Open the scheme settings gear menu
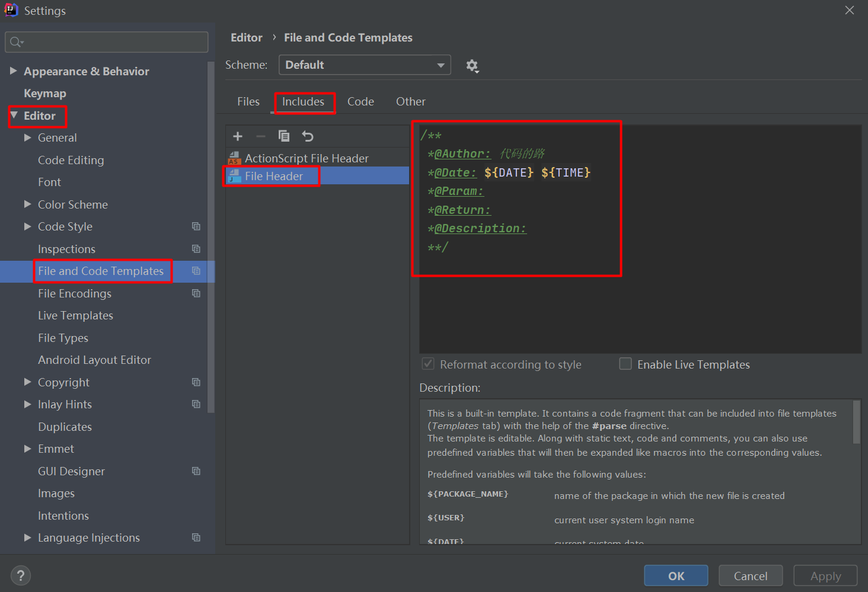Viewport: 868px width, 592px height. coord(472,65)
